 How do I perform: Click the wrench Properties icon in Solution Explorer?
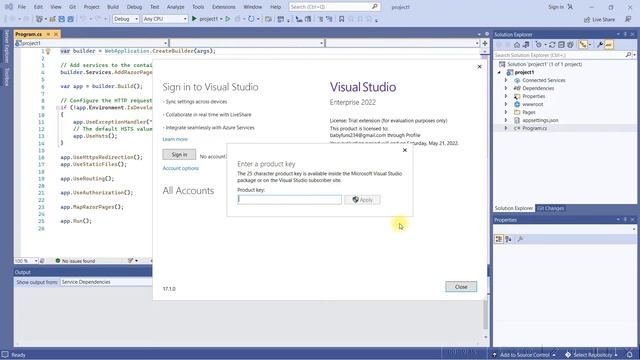pyautogui.click(x=600, y=45)
